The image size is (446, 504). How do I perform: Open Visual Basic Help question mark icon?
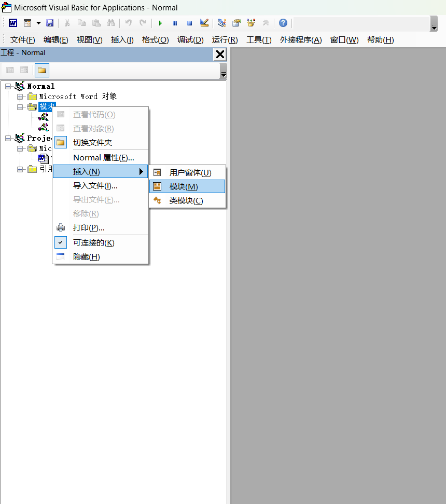point(283,23)
